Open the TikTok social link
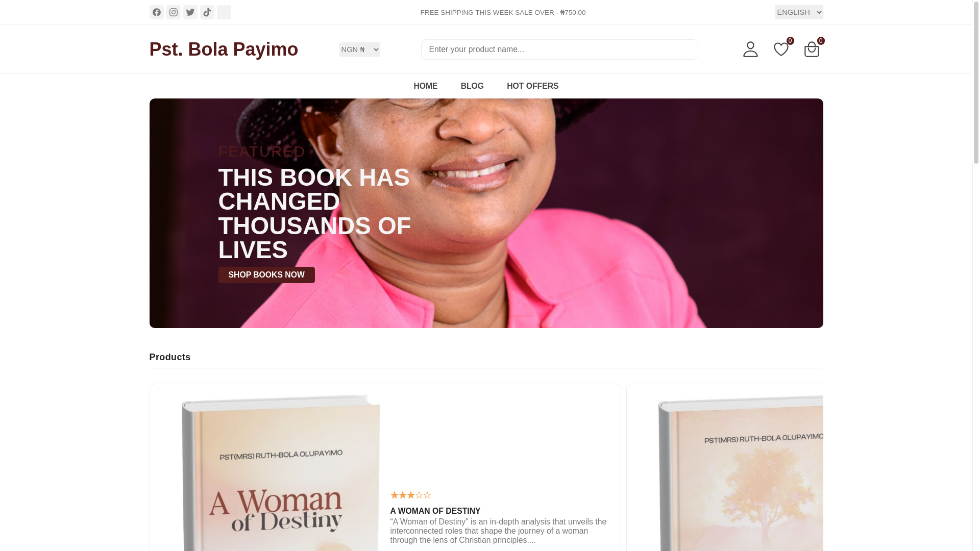The width and height of the screenshot is (980, 551). pos(207,12)
